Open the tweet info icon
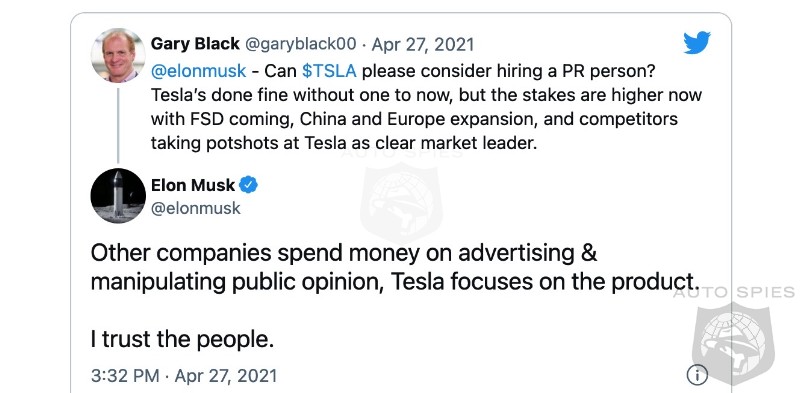800x393 pixels. point(697,375)
